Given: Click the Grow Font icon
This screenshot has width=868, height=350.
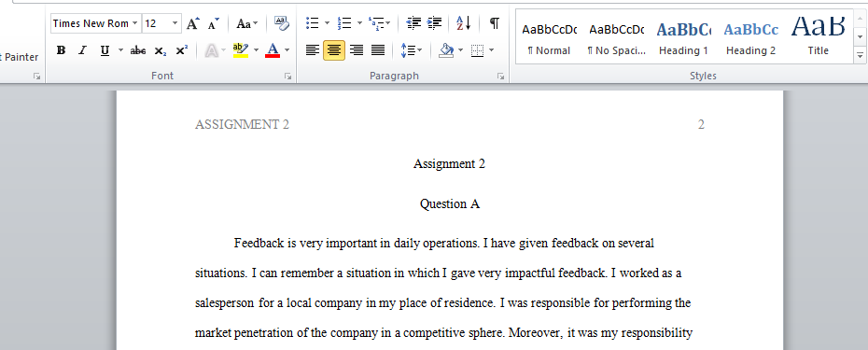Looking at the screenshot, I should [x=192, y=23].
